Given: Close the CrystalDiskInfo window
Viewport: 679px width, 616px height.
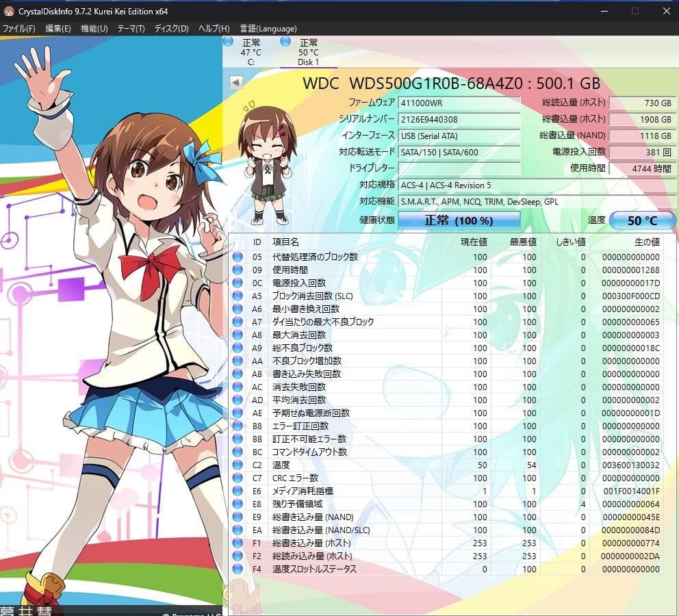Looking at the screenshot, I should pyautogui.click(x=667, y=11).
